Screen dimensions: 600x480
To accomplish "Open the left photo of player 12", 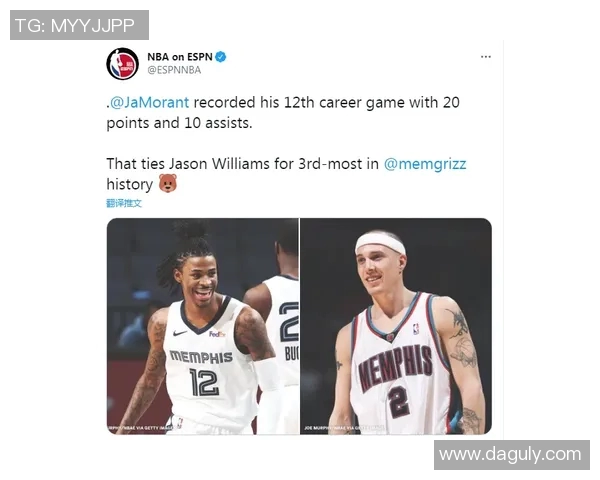I will click(202, 326).
